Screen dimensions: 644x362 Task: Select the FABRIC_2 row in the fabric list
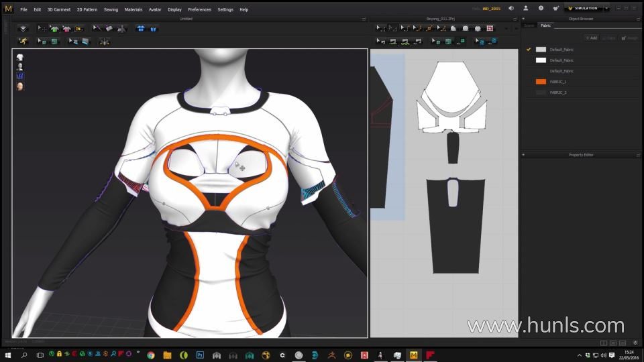582,93
